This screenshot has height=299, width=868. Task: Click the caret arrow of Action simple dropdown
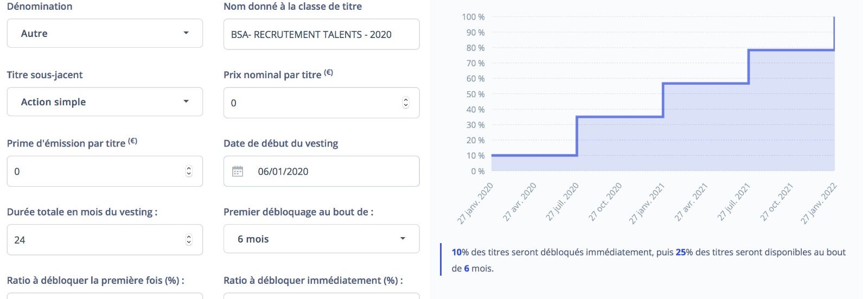tap(186, 101)
